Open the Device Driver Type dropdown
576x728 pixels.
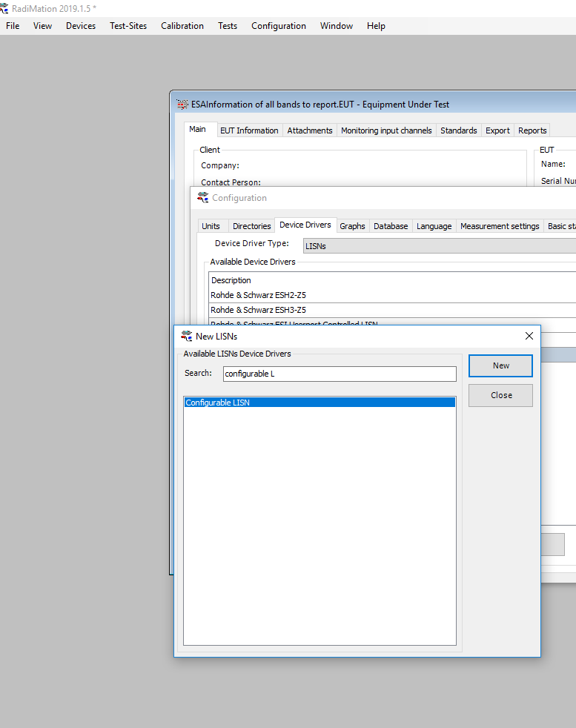pos(439,245)
